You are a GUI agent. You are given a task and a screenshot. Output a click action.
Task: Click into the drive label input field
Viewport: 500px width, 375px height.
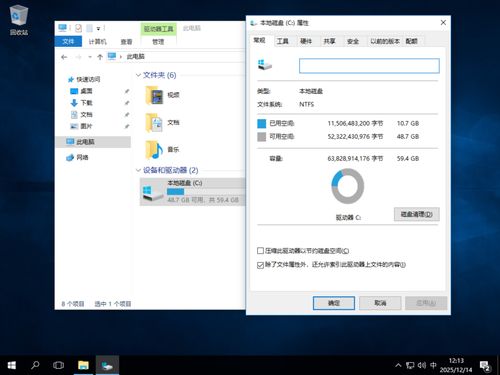(x=369, y=66)
